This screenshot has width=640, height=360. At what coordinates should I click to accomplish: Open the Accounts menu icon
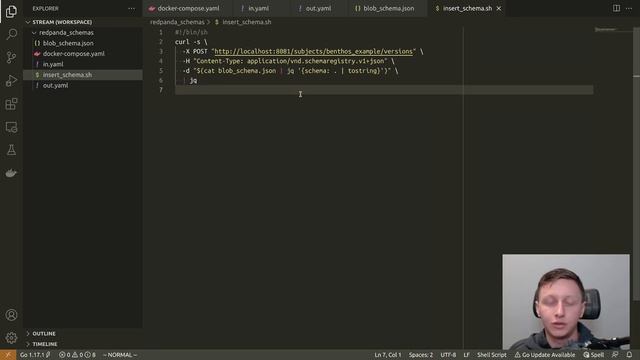11,315
